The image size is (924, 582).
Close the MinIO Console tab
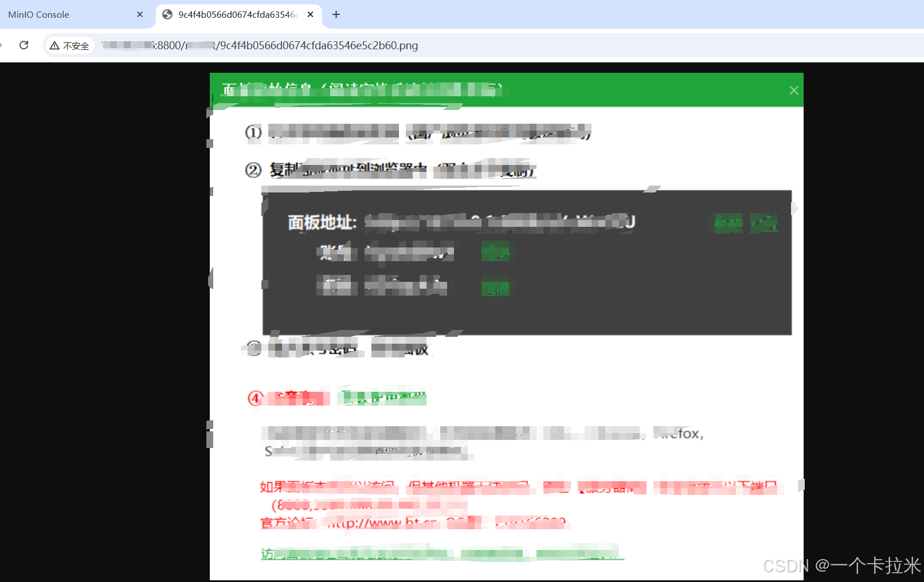139,14
